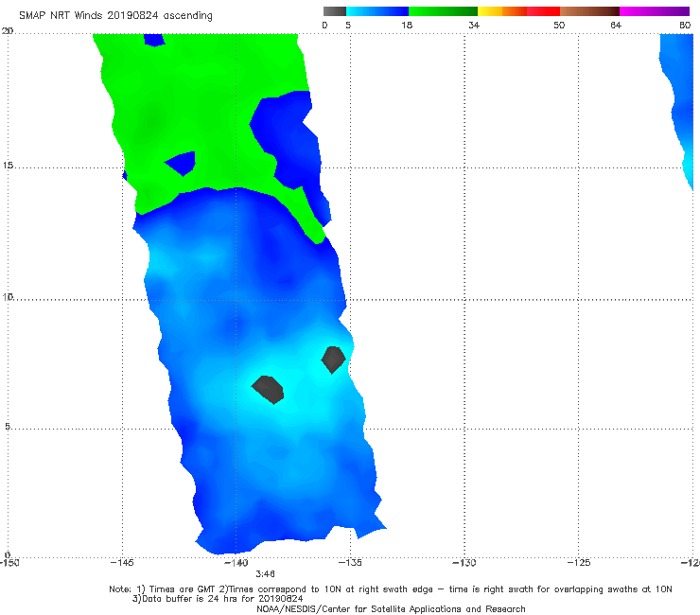This screenshot has width=700, height=615.
Task: Click the title 'SMAP NRT Winds 20190824 ascending'
Action: click(x=115, y=15)
